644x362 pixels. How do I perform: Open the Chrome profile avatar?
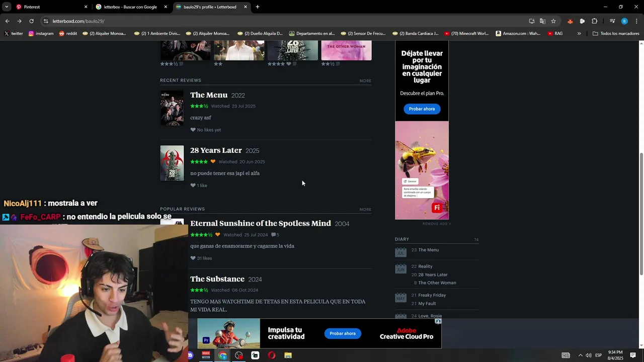click(624, 21)
